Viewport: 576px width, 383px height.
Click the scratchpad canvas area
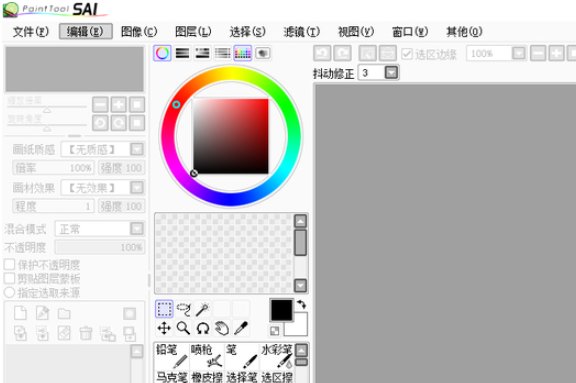pos(224,253)
